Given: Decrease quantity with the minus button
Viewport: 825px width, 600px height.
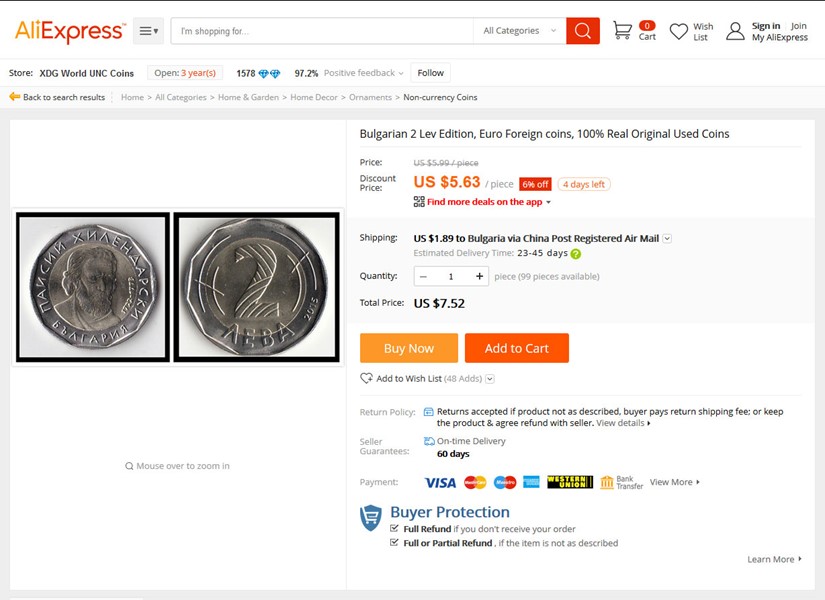Looking at the screenshot, I should 423,276.
